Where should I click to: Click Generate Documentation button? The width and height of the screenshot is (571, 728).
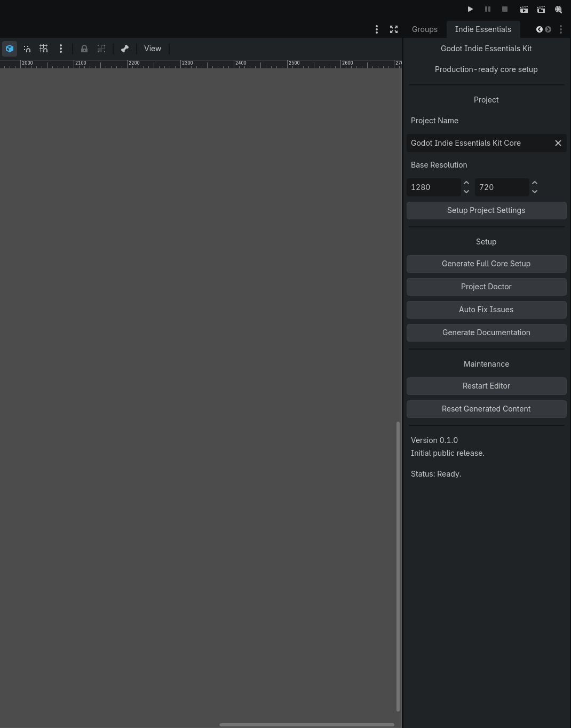tap(486, 333)
